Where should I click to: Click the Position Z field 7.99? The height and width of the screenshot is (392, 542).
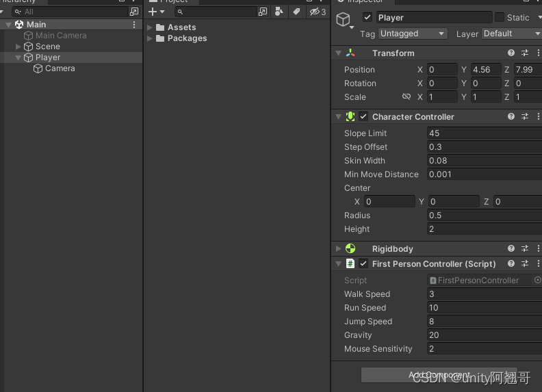[x=528, y=70]
